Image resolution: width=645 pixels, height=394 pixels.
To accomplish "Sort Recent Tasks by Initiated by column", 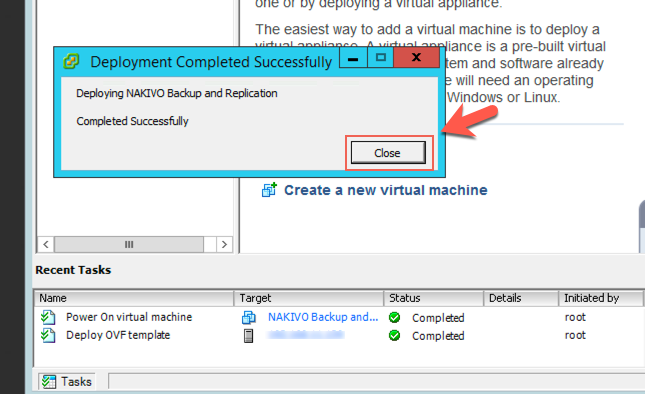I will click(601, 298).
